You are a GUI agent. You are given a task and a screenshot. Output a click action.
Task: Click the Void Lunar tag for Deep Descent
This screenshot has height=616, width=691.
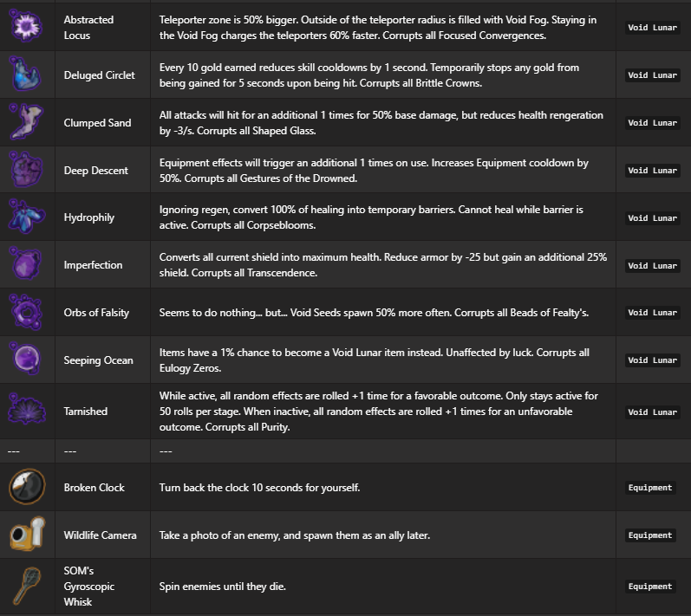(652, 171)
